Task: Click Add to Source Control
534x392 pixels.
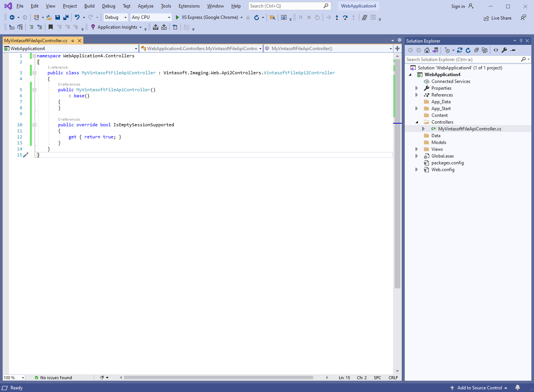Action: click(x=479, y=388)
